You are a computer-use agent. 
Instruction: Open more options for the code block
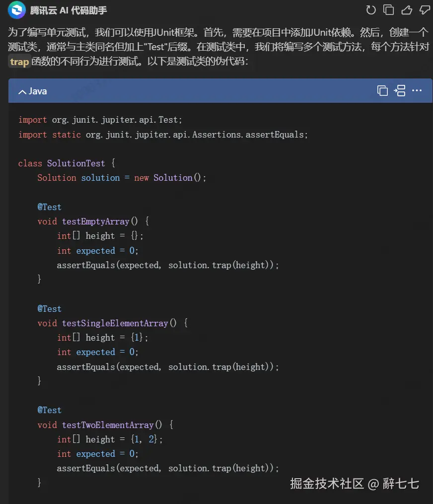(x=417, y=91)
